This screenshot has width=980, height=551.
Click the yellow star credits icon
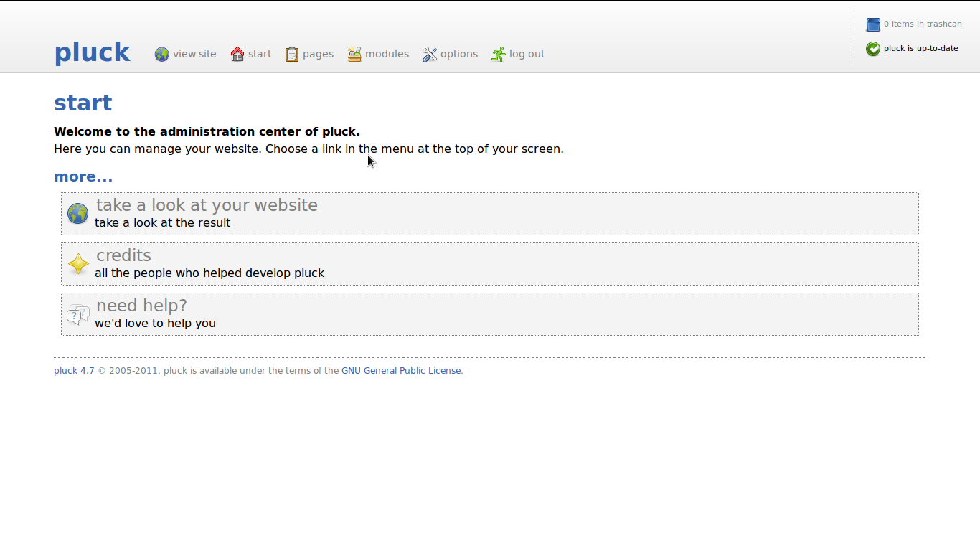(78, 264)
